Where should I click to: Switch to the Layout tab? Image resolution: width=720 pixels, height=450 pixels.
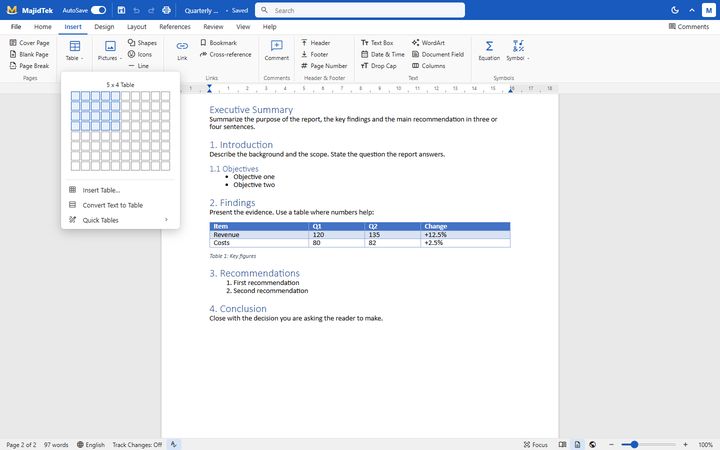(x=137, y=27)
